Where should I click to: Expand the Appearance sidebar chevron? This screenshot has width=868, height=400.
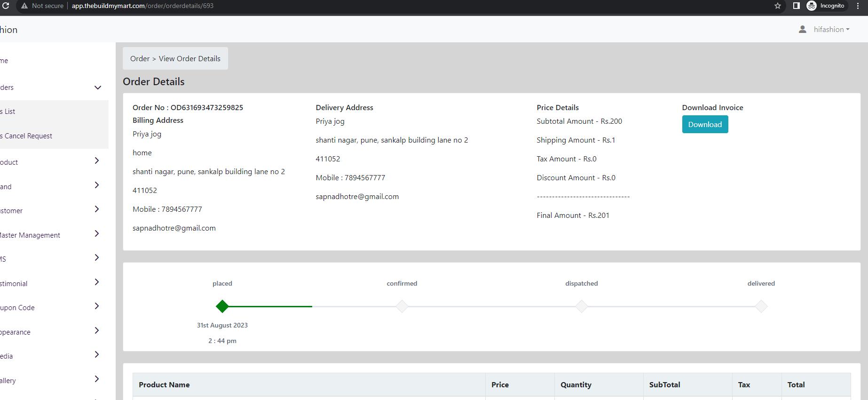click(x=97, y=330)
